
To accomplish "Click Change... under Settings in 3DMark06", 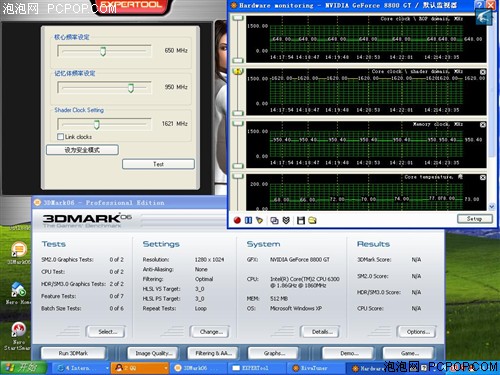I will pos(210,332).
